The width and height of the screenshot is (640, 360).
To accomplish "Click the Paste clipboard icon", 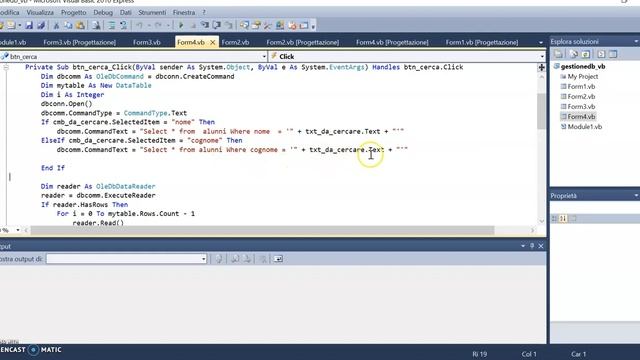I will 80,25.
